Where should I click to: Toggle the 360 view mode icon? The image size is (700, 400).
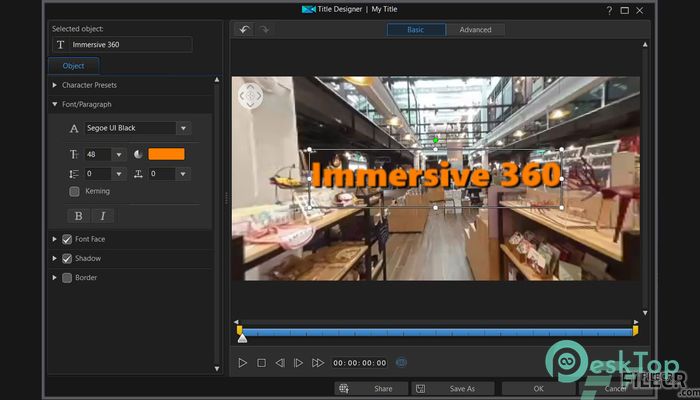[401, 362]
